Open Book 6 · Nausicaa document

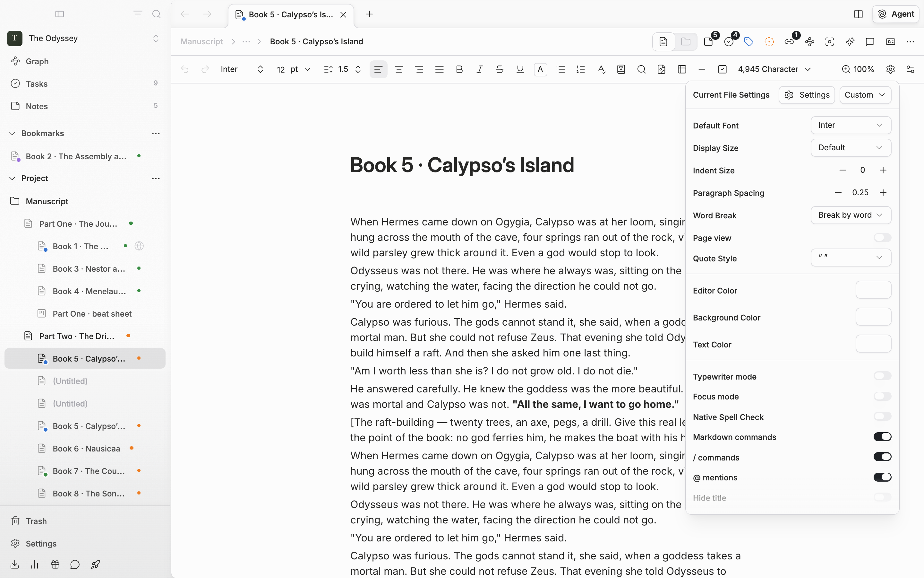pos(85,448)
